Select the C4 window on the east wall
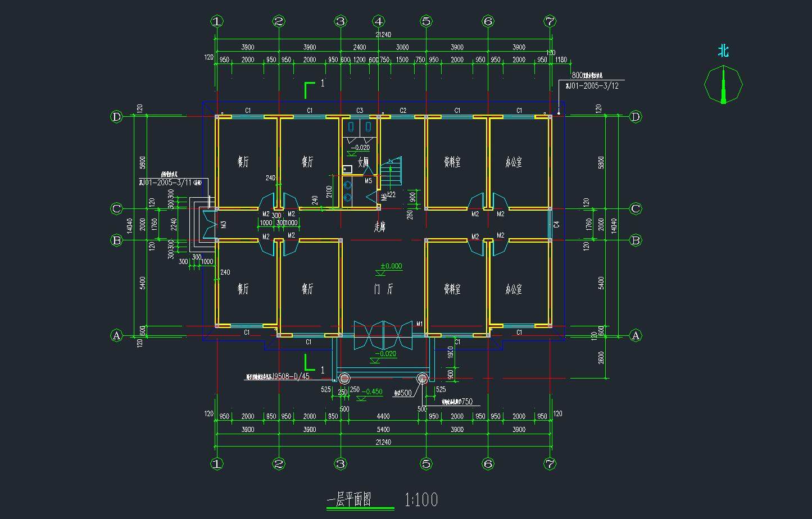This screenshot has width=812, height=519. tap(550, 224)
